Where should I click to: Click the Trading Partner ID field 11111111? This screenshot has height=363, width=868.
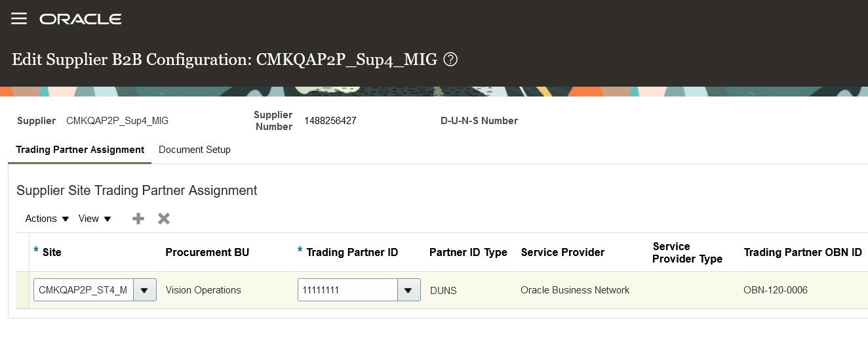347,290
